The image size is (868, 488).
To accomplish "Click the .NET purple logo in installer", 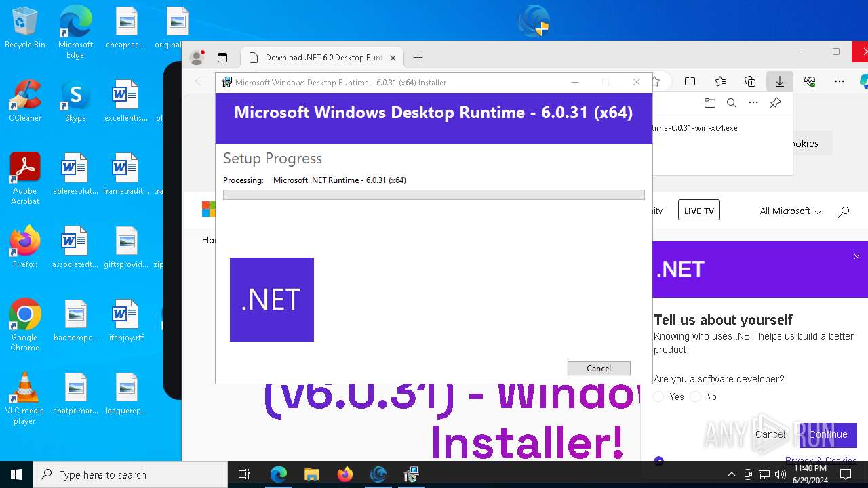I will [x=272, y=300].
